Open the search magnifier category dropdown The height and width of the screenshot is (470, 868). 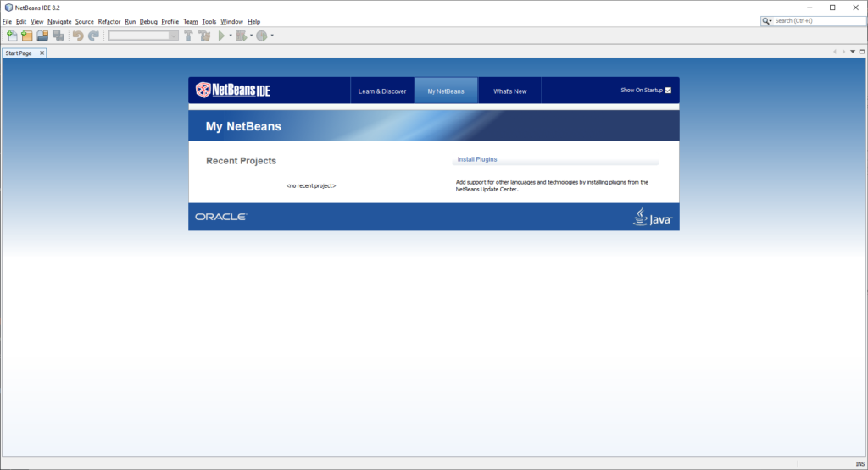tap(767, 20)
